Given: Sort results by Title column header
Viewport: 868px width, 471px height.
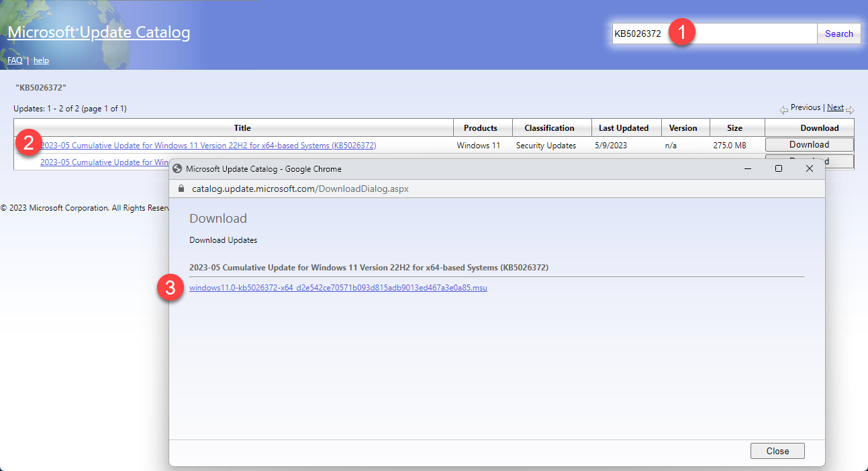Looking at the screenshot, I should click(x=242, y=128).
